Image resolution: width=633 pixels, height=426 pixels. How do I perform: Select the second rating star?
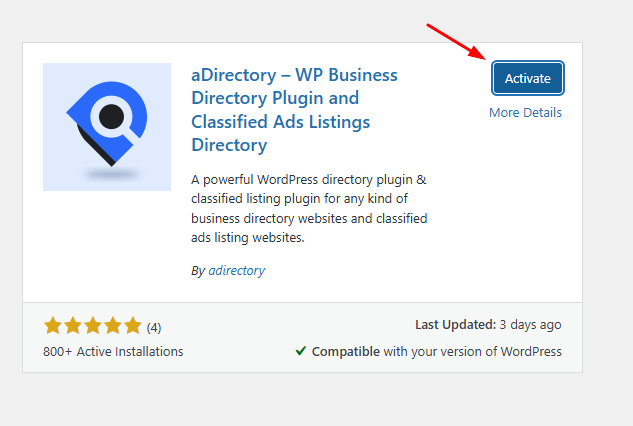click(73, 326)
